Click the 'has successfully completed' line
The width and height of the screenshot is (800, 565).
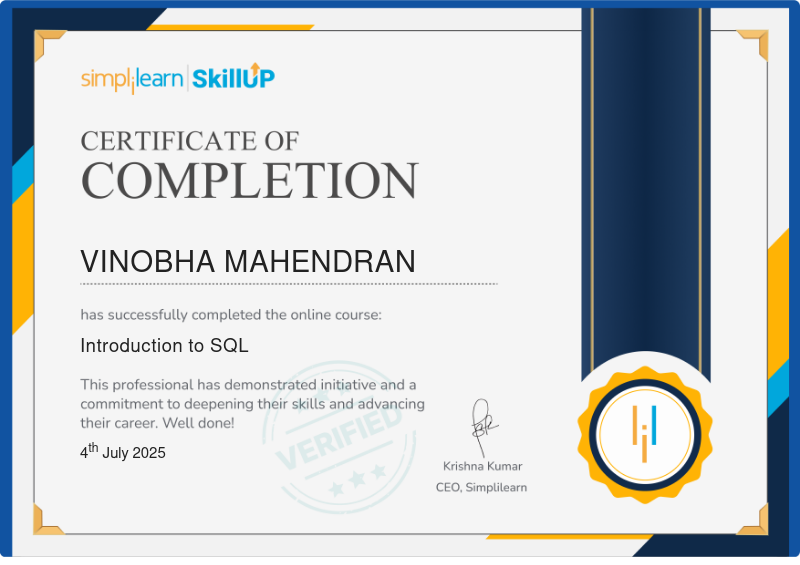point(231,315)
